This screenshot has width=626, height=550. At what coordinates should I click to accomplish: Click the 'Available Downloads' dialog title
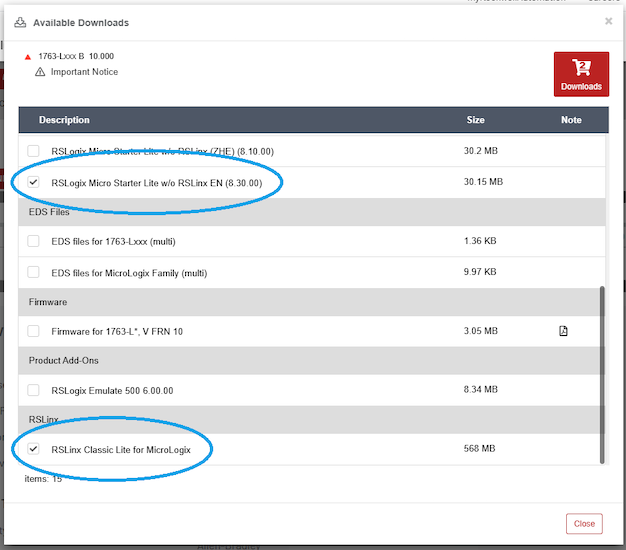[81, 23]
